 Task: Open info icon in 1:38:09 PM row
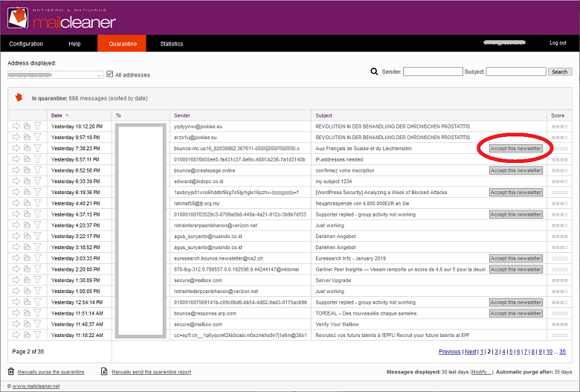pos(27,280)
